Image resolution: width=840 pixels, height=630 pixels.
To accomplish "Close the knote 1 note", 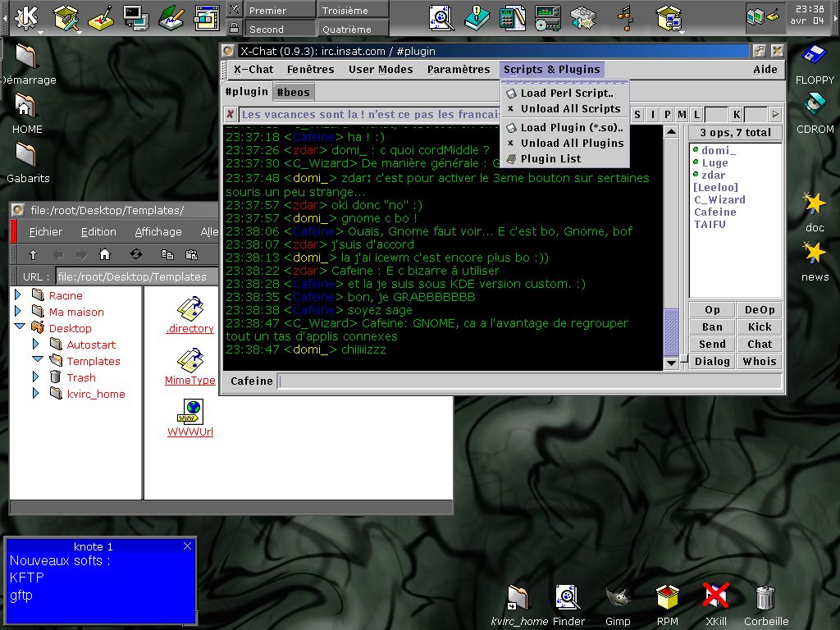I will [x=187, y=546].
